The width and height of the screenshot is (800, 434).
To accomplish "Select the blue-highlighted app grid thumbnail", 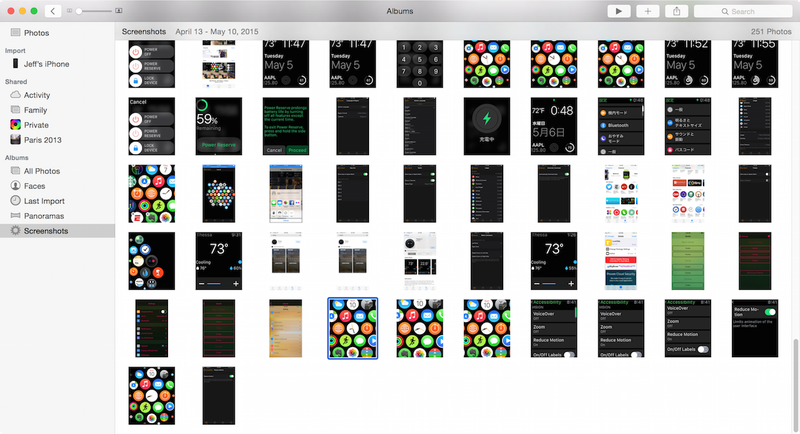I will 353,328.
